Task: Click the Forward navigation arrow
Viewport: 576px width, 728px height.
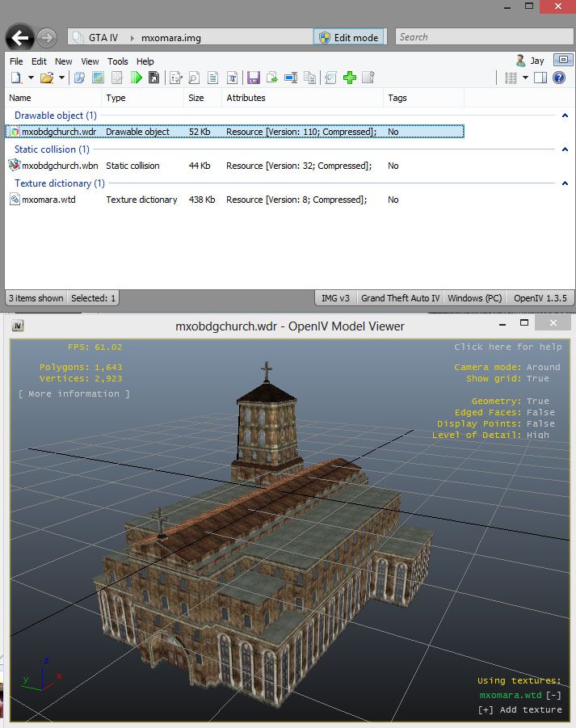Action: (47, 38)
